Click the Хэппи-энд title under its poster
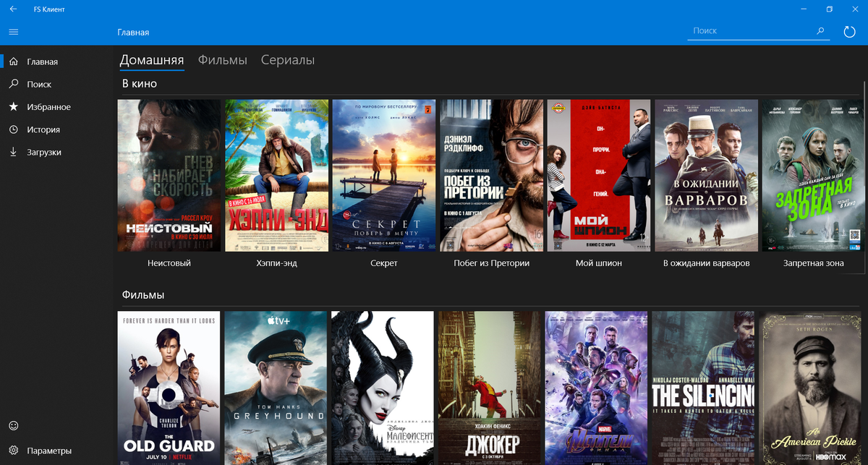868x465 pixels. (x=277, y=263)
